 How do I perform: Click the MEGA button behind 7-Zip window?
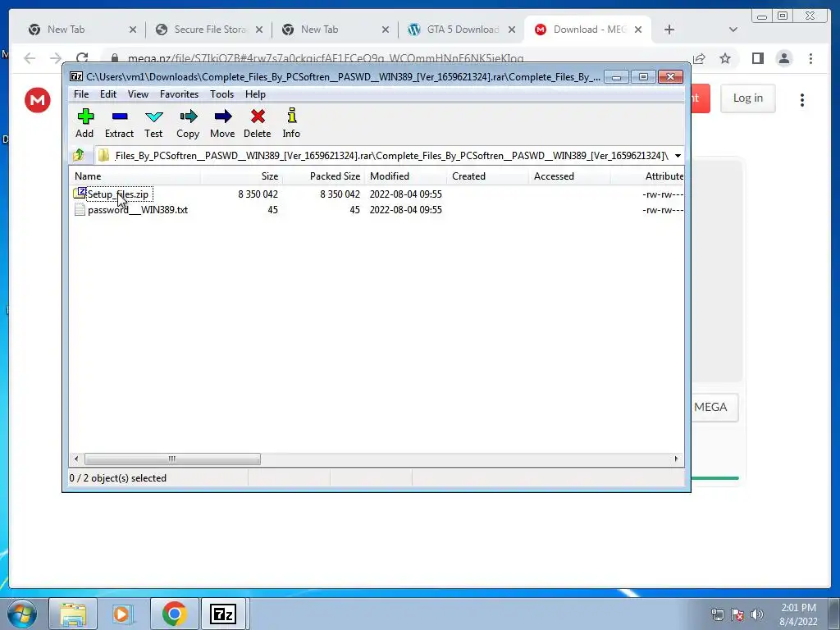coord(714,407)
